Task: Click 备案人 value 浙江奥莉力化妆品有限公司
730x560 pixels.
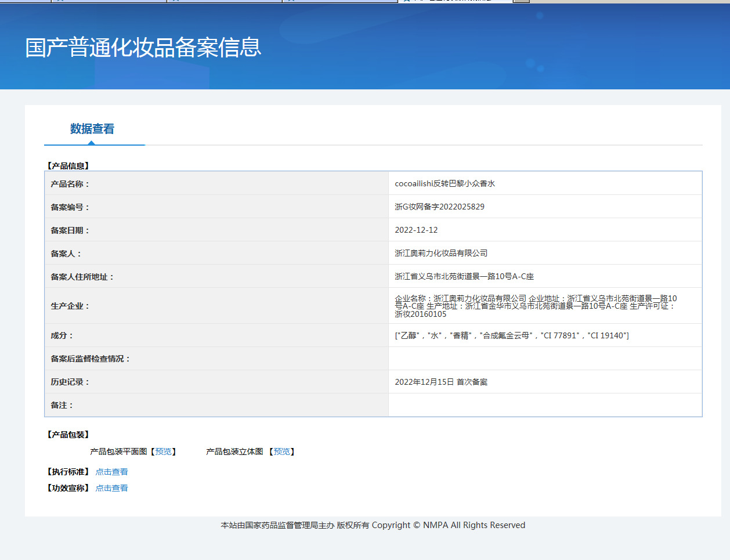Action: tap(441, 253)
